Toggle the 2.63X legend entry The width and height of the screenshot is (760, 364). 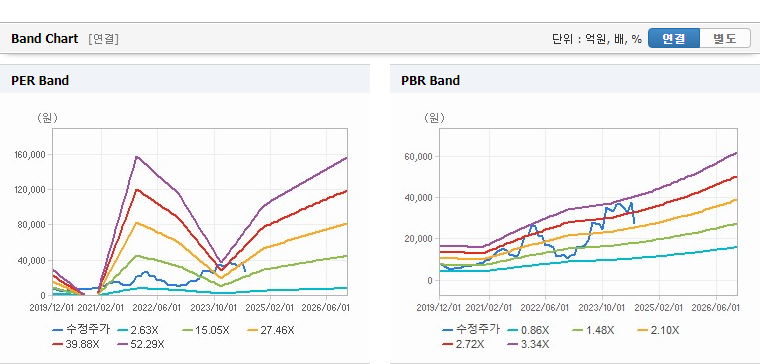[137, 330]
